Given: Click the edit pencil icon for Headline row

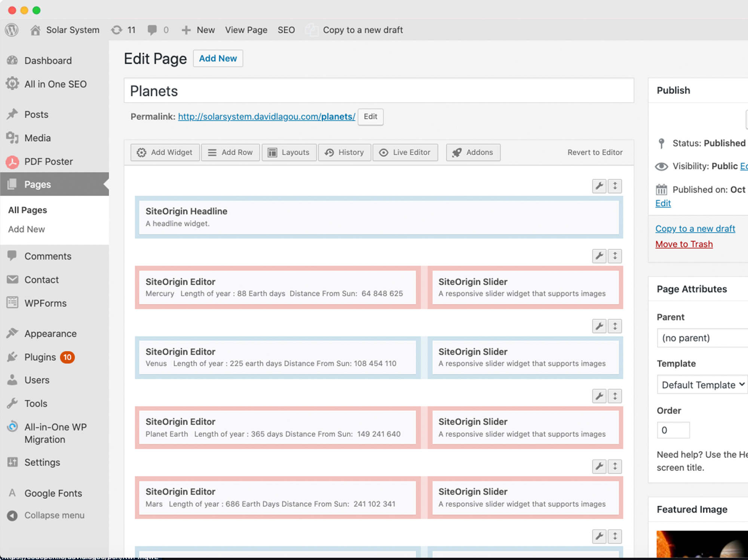Looking at the screenshot, I should [599, 186].
